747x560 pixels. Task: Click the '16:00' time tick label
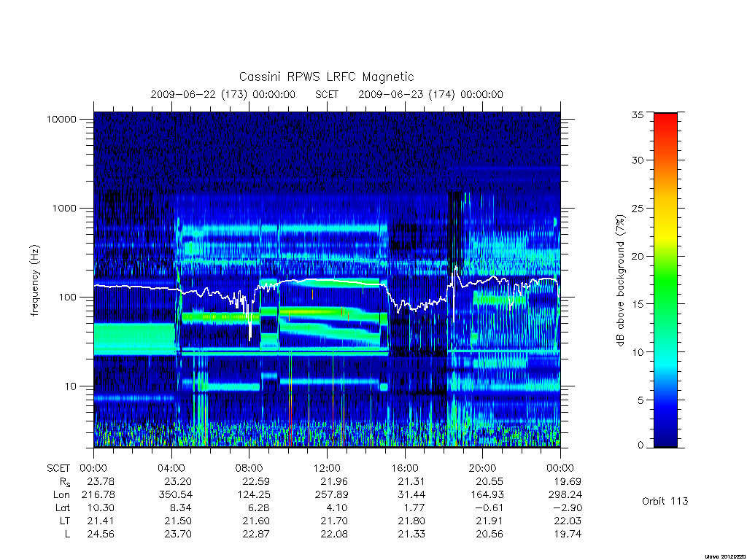(x=405, y=468)
